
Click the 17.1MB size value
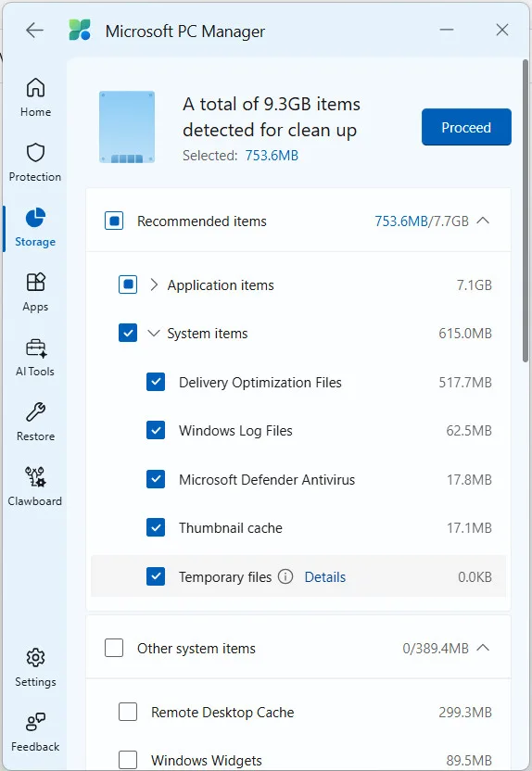coord(469,527)
